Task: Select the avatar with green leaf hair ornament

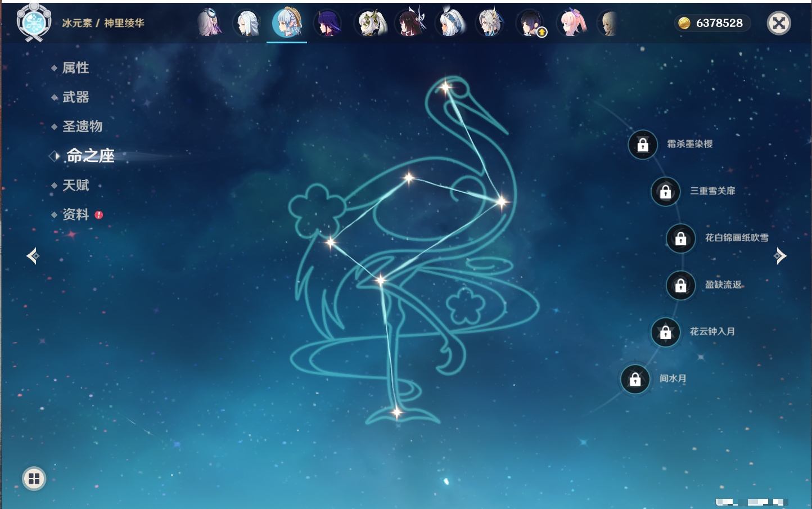Action: [369, 24]
